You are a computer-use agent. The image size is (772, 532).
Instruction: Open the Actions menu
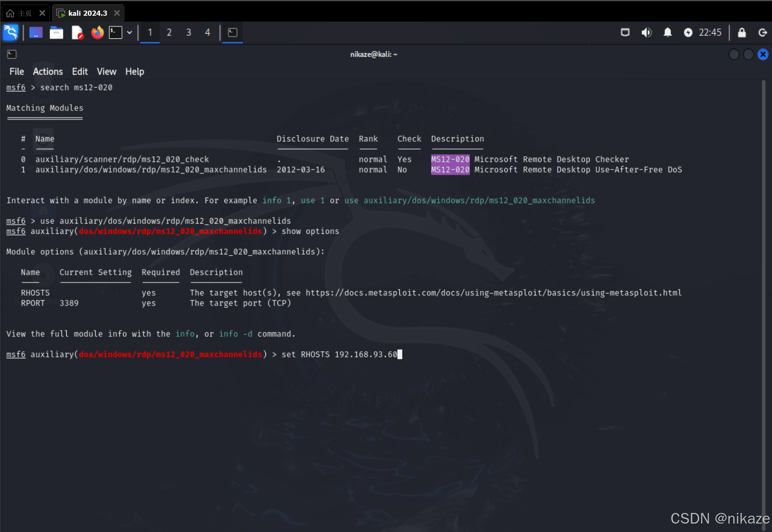tap(48, 72)
